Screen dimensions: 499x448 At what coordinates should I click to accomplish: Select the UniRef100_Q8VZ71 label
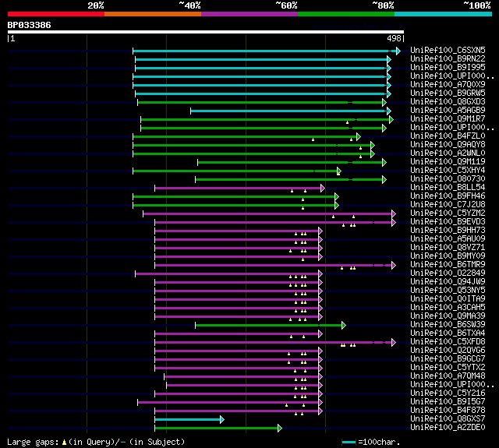(x=448, y=247)
